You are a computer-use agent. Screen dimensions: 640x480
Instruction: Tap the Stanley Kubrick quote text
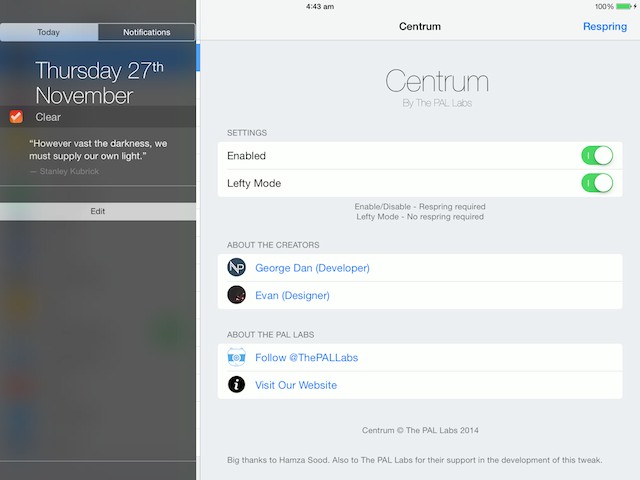[x=98, y=150]
